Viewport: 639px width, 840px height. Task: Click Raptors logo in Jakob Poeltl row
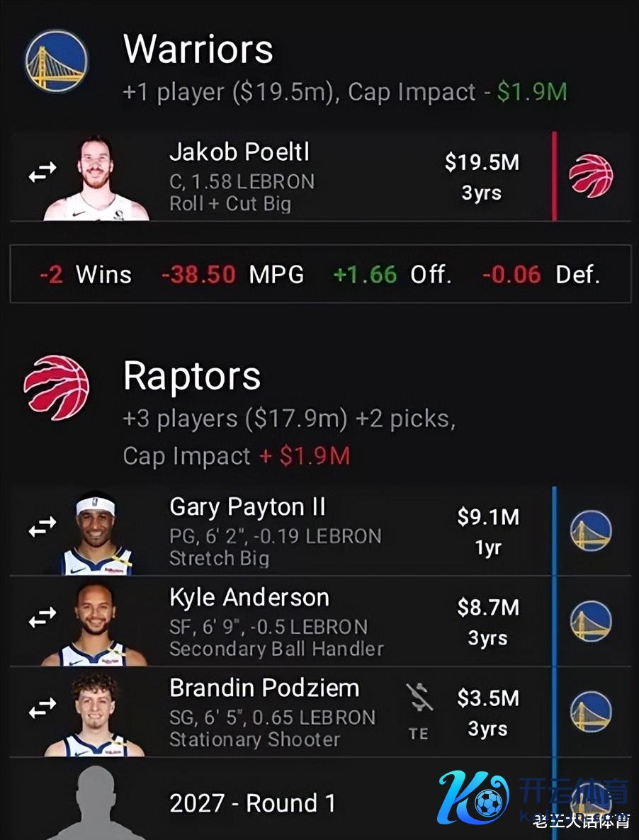click(591, 175)
